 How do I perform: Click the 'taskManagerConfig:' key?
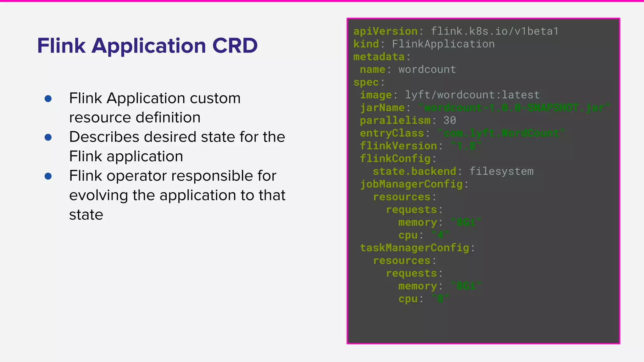pyautogui.click(x=418, y=248)
